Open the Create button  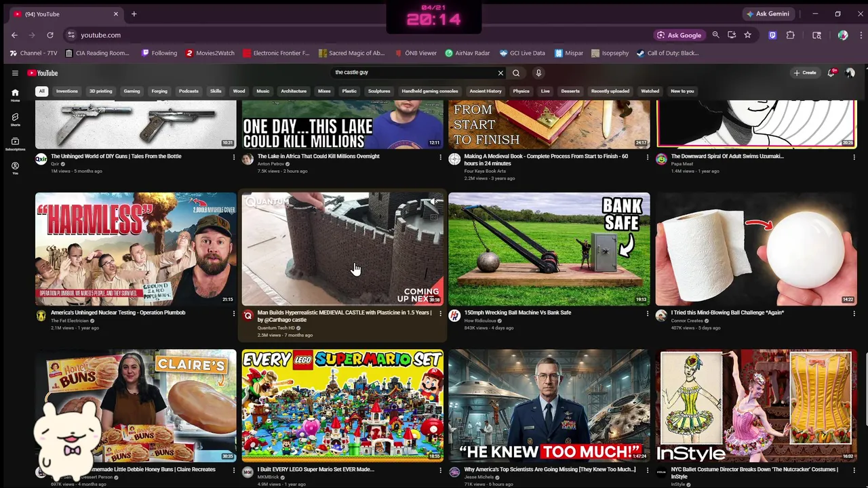click(805, 73)
